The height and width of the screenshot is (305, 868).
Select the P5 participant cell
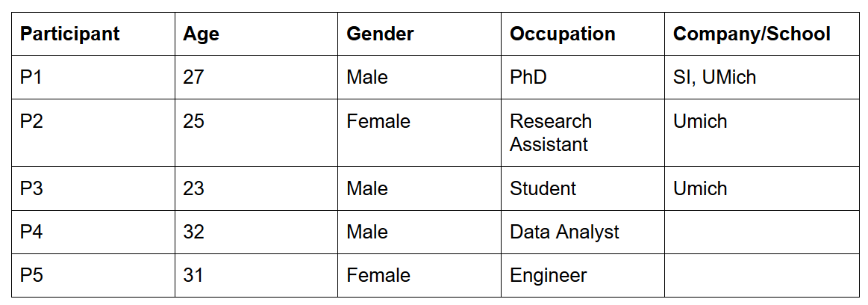(93, 276)
